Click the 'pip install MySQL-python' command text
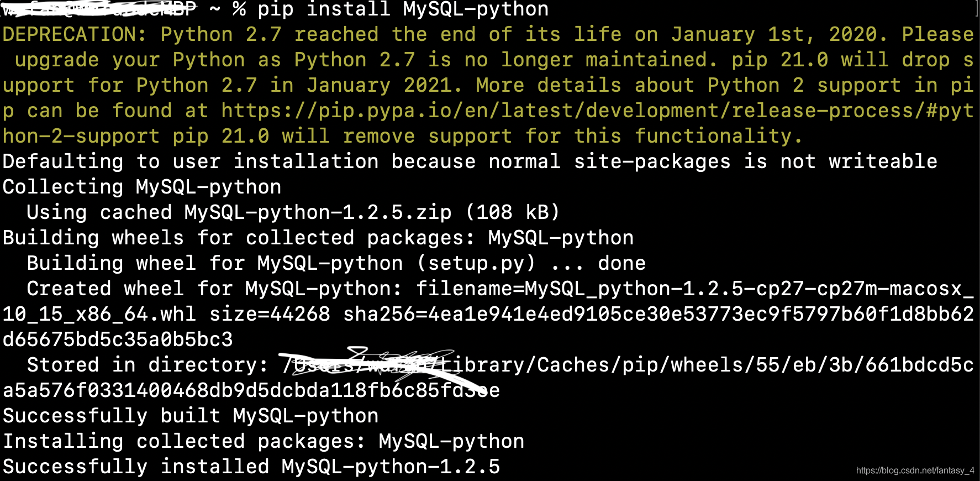This screenshot has width=980, height=481. [x=403, y=9]
